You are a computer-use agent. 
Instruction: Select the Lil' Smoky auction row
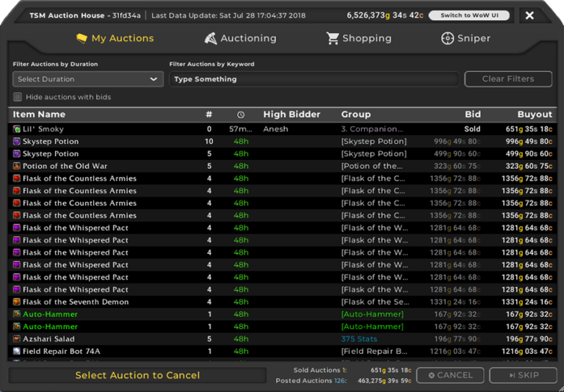(282, 129)
